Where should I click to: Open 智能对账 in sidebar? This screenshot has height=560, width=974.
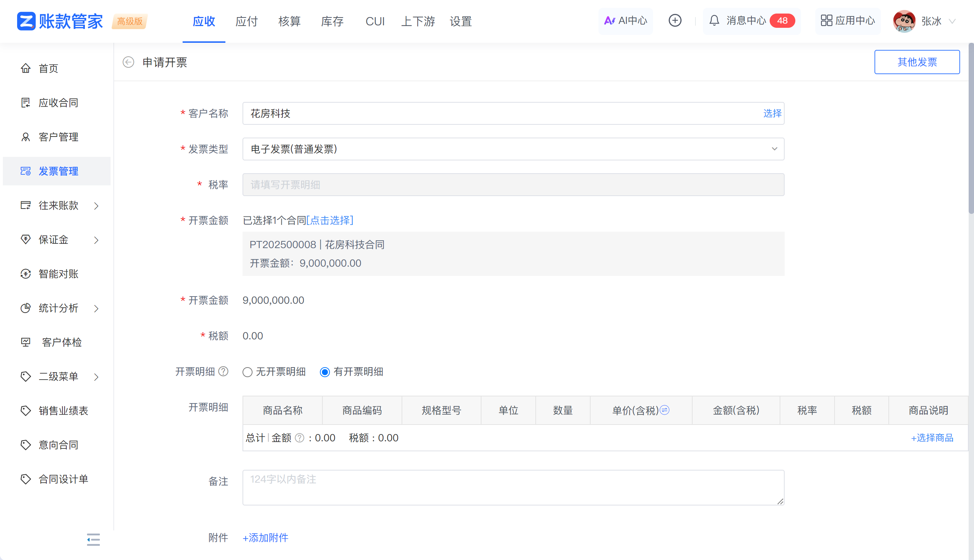tap(58, 274)
